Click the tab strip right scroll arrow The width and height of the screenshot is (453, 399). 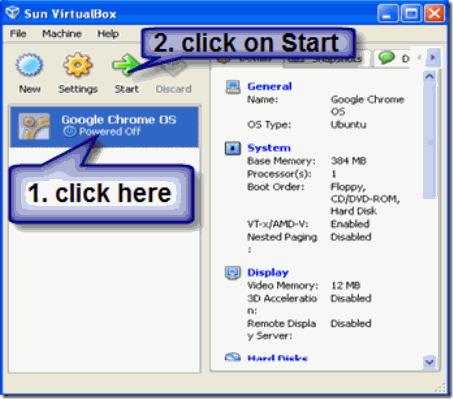tap(433, 58)
